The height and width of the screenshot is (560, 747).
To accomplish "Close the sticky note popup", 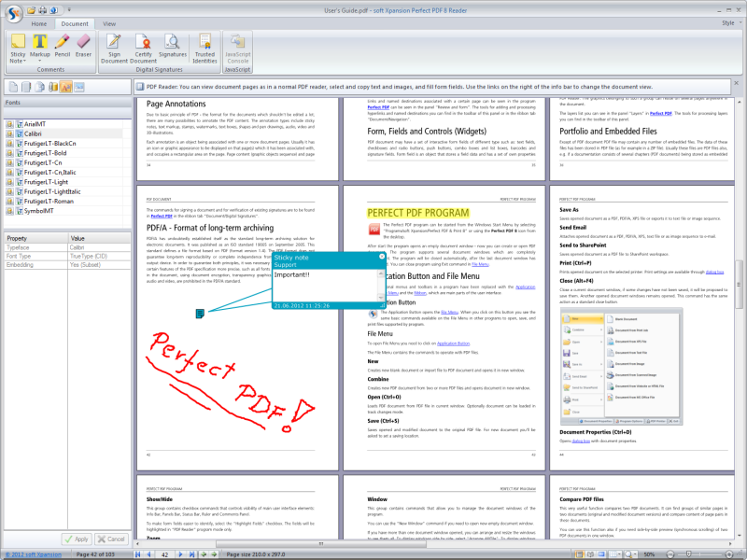I will click(382, 257).
